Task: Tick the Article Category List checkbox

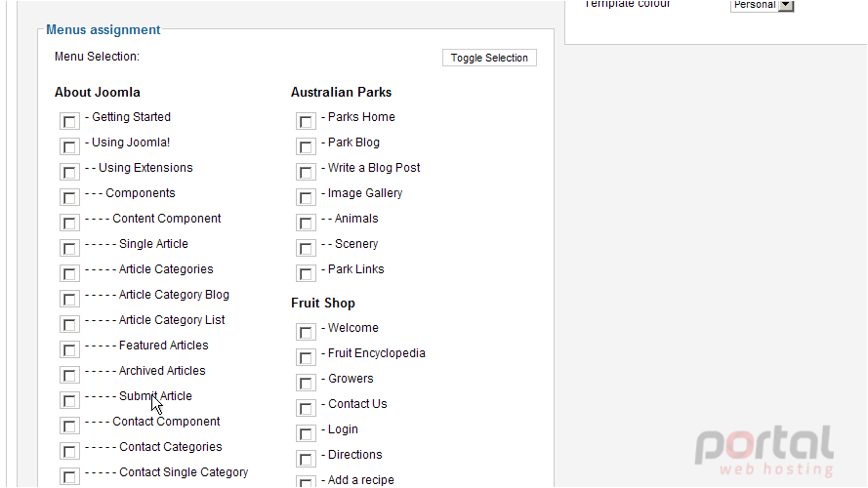Action: pyautogui.click(x=69, y=325)
